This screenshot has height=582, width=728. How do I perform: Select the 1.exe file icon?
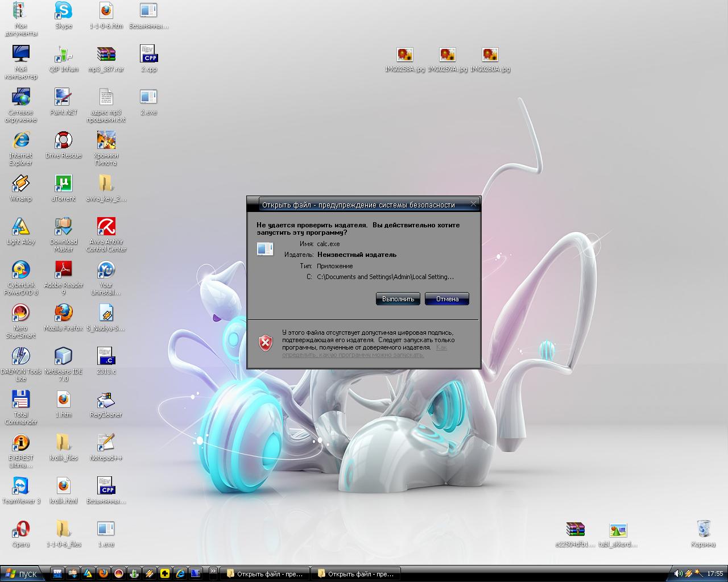[x=106, y=534]
